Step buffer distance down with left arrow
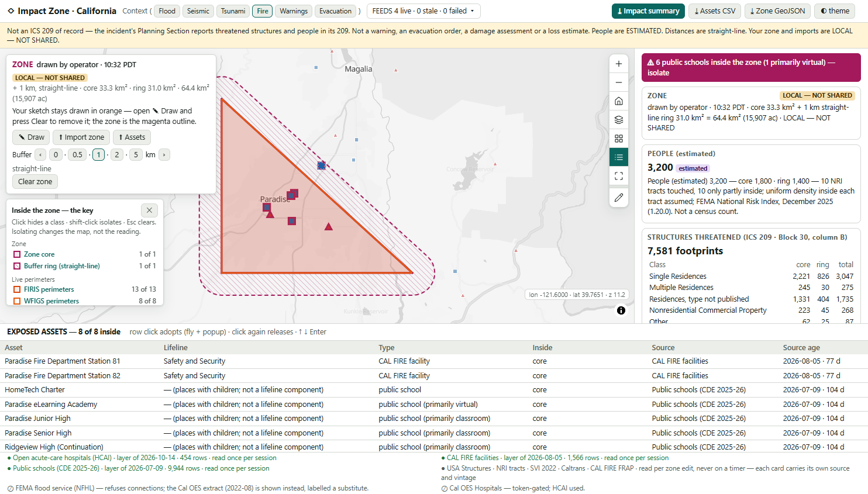868x494 pixels. tap(40, 155)
